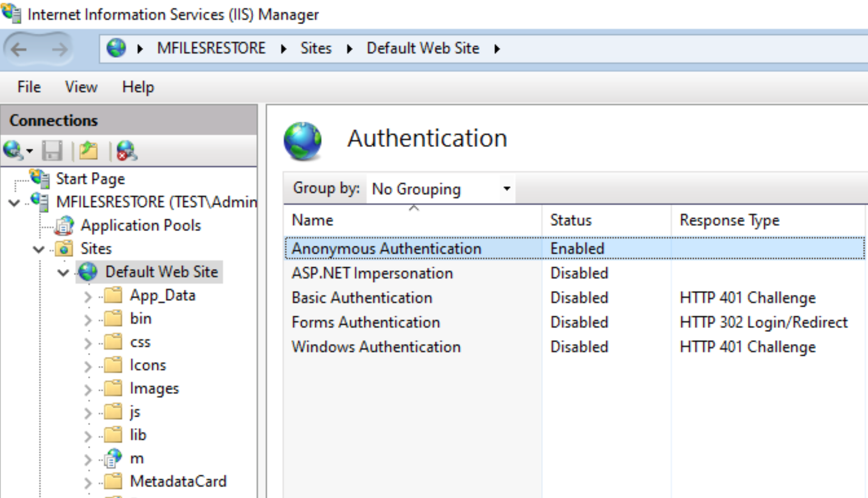The width and height of the screenshot is (868, 498).
Task: Sort by the Status column header
Action: pos(606,220)
